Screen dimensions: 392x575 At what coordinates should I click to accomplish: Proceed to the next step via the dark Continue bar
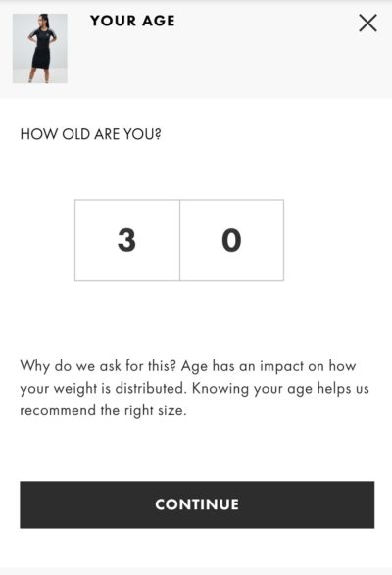pos(197,504)
